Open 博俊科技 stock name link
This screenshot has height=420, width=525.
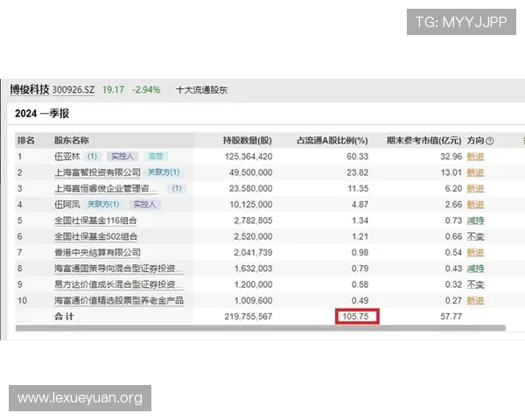tap(30, 89)
